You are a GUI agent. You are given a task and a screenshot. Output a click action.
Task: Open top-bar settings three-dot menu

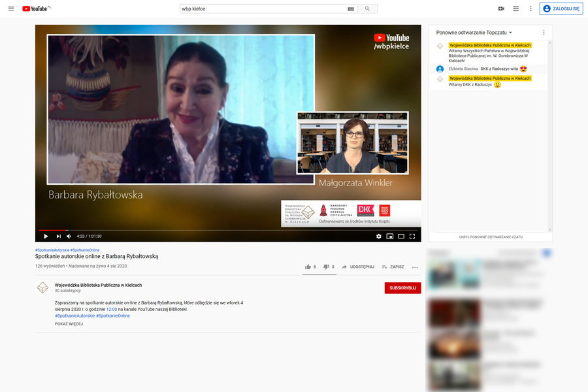pyautogui.click(x=531, y=8)
